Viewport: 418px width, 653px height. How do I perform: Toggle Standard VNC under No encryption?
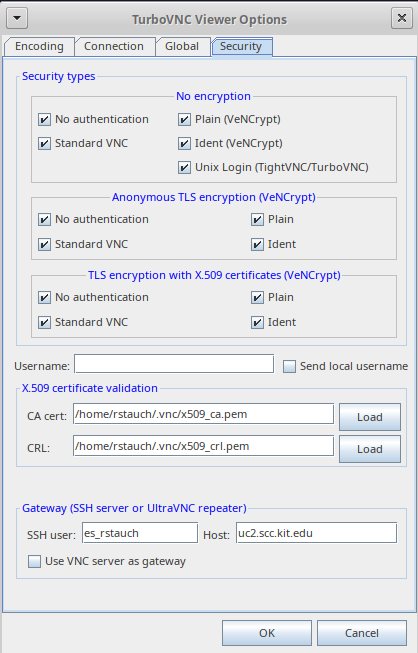click(45, 143)
